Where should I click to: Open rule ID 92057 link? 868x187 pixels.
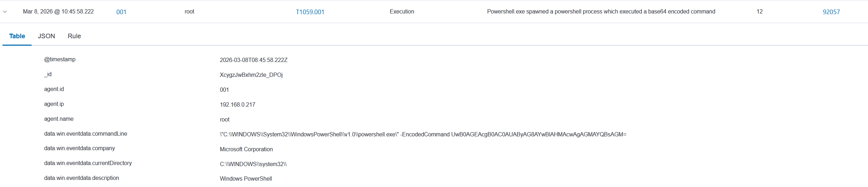tap(831, 12)
